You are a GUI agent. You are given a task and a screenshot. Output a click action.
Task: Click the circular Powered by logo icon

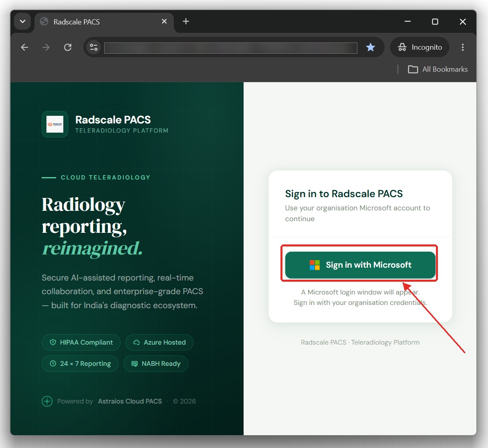point(47,401)
